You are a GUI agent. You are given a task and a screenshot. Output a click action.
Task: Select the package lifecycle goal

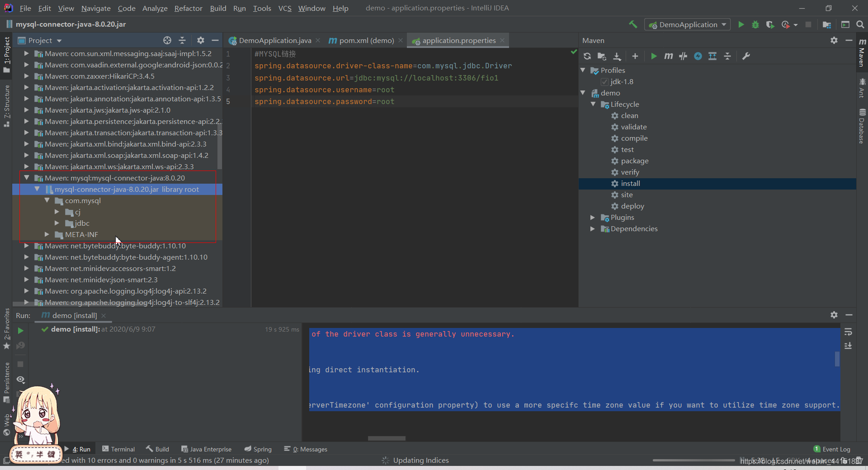pos(634,161)
